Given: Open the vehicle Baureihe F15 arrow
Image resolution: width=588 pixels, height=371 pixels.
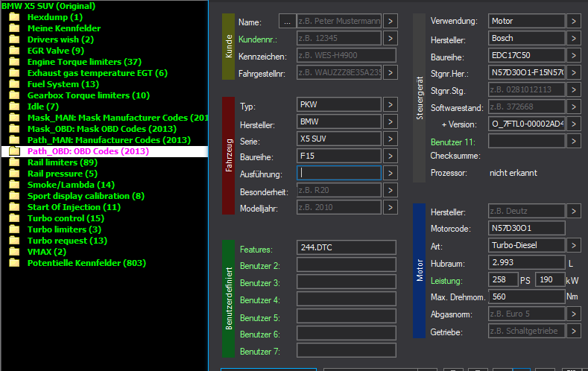Looking at the screenshot, I should click(391, 156).
